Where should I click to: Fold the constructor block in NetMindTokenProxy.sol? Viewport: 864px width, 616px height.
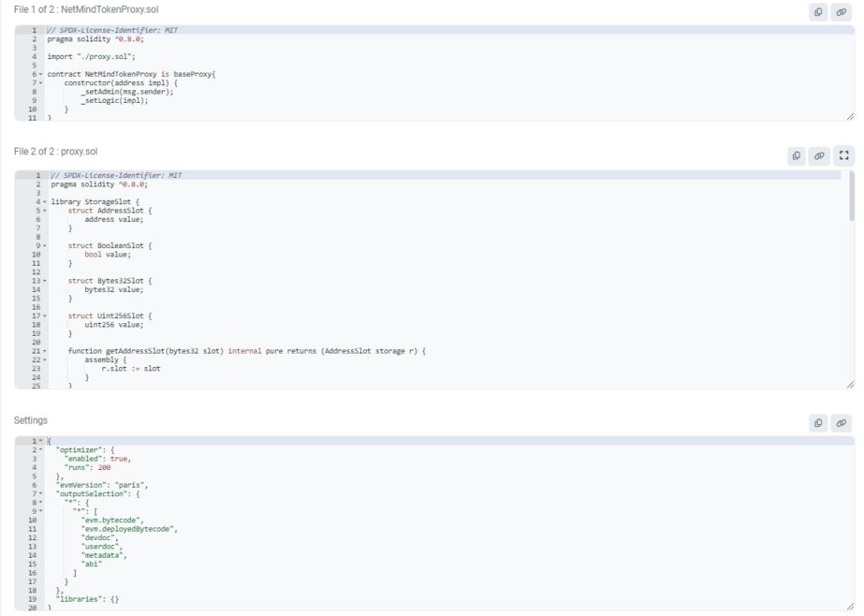(x=40, y=83)
